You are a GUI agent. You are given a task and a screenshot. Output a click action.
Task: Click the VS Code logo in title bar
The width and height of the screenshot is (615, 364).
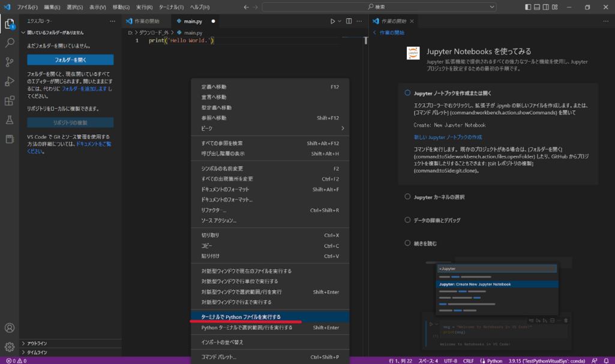[x=7, y=7]
